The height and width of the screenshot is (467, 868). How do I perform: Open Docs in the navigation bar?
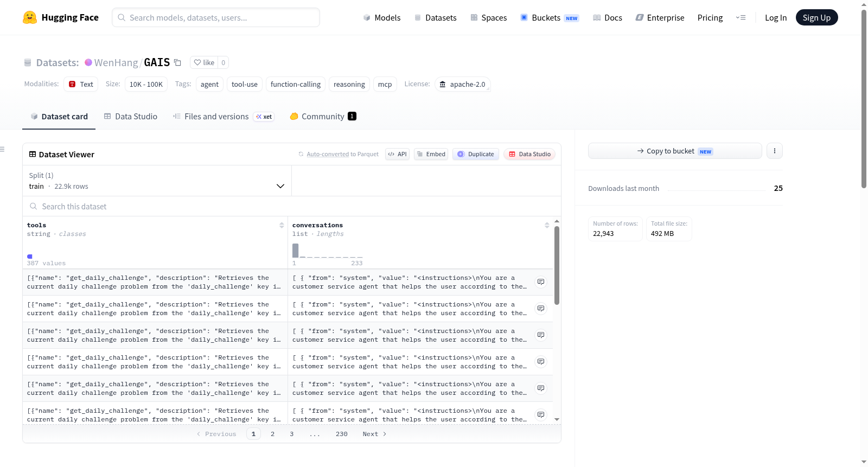click(x=608, y=17)
